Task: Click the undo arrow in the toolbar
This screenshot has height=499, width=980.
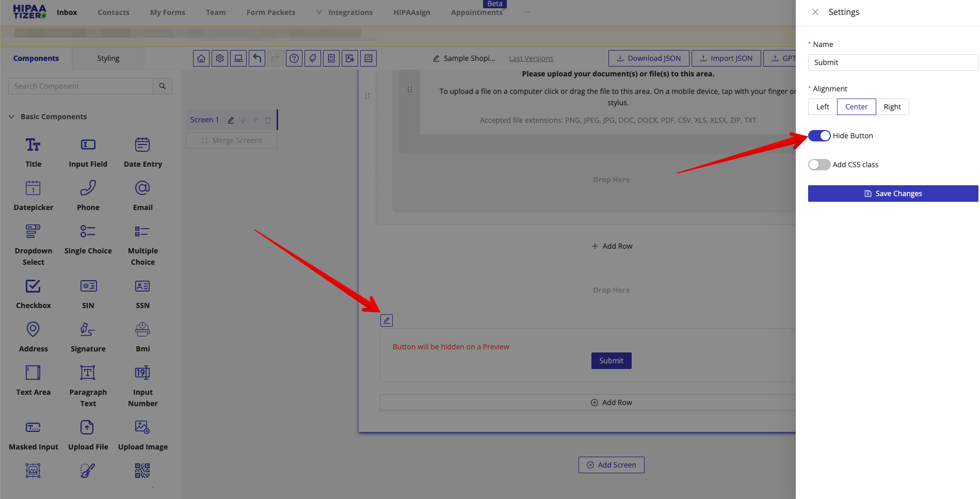Action: tap(257, 58)
